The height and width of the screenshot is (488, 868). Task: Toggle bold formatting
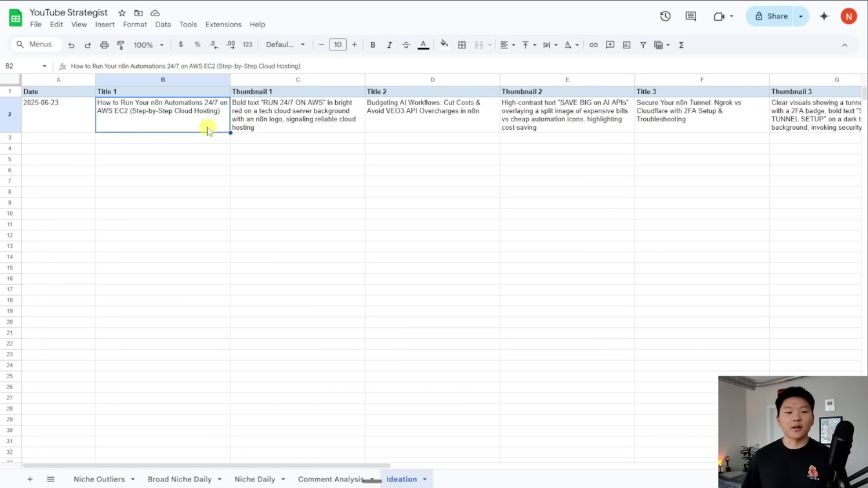[373, 45]
